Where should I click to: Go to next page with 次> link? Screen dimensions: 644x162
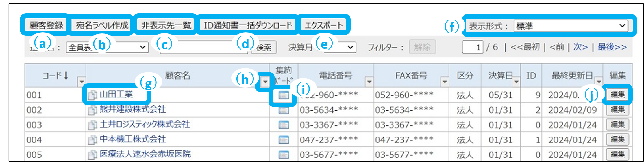pyautogui.click(x=580, y=47)
